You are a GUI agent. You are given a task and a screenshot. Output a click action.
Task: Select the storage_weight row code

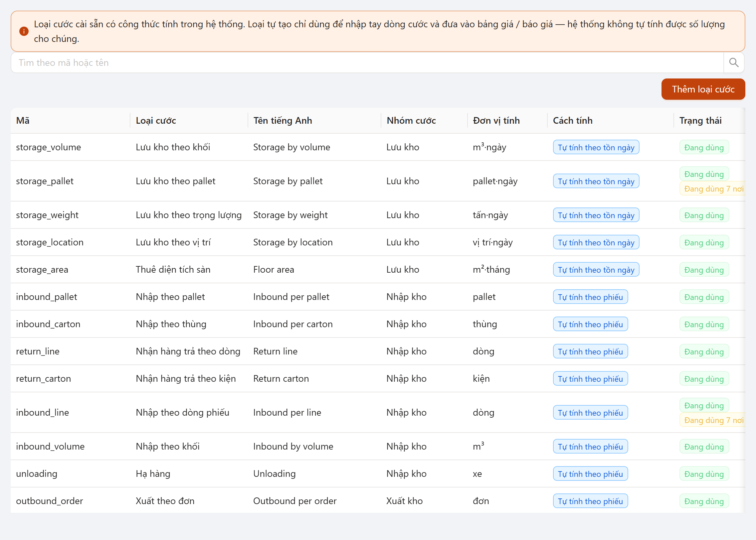(47, 215)
